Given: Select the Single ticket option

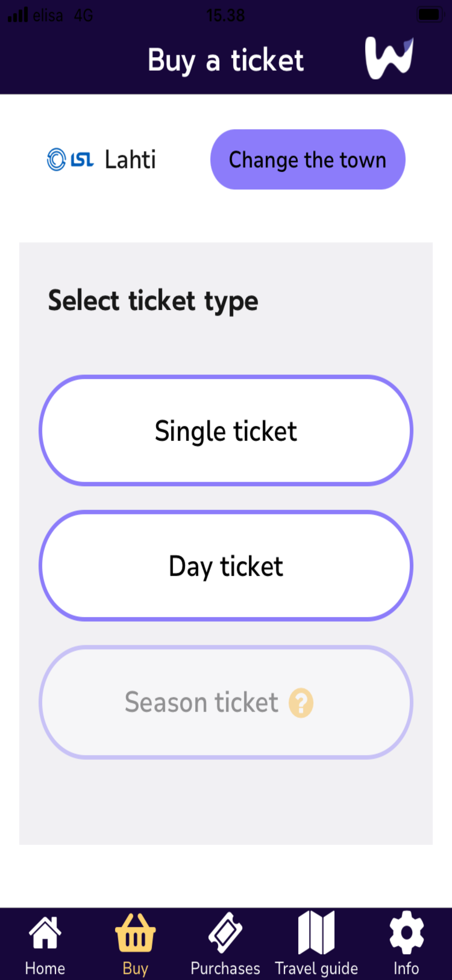Looking at the screenshot, I should 226,430.
